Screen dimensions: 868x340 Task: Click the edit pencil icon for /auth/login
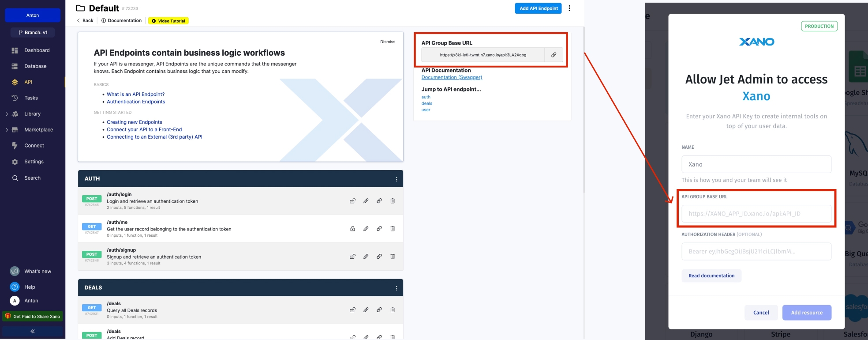tap(366, 201)
